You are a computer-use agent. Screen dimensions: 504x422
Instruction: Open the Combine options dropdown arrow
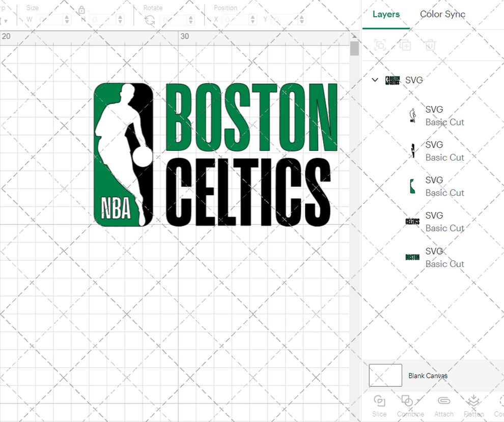click(417, 401)
